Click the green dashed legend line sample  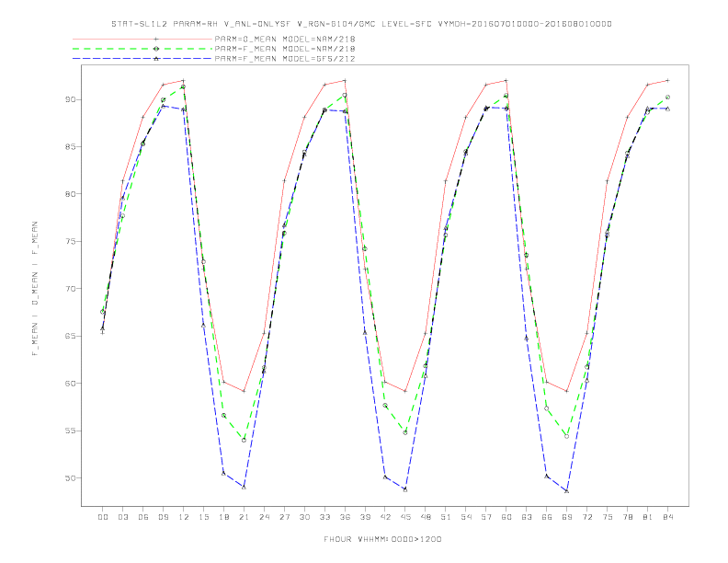142,49
